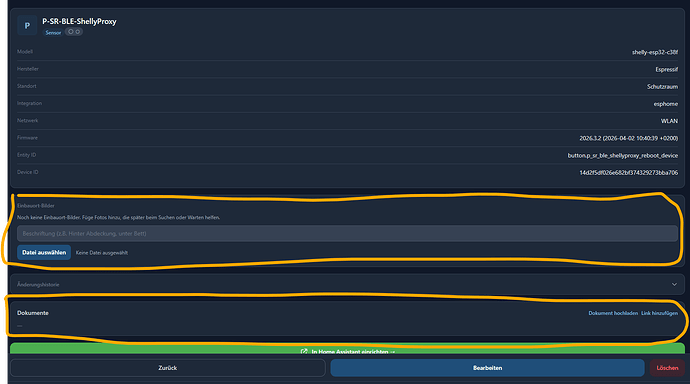Click the Link hinzufügen link
The image size is (690, 384).
(659, 313)
